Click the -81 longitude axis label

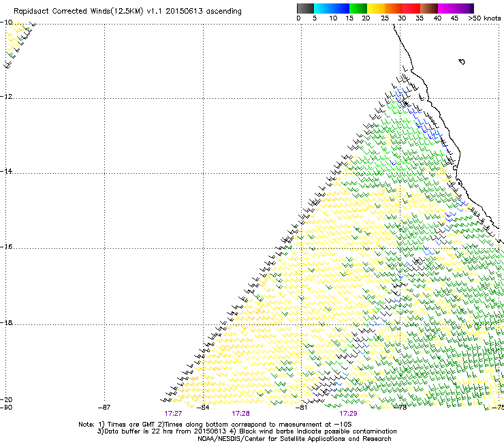[x=302, y=408]
